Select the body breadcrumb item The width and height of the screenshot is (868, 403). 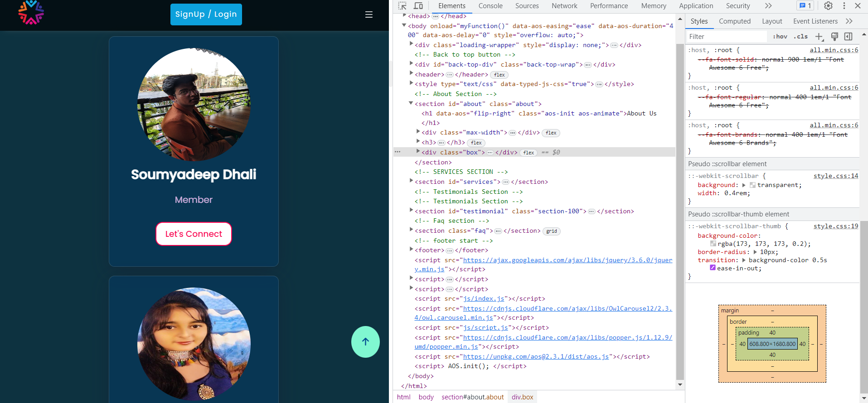tap(426, 397)
